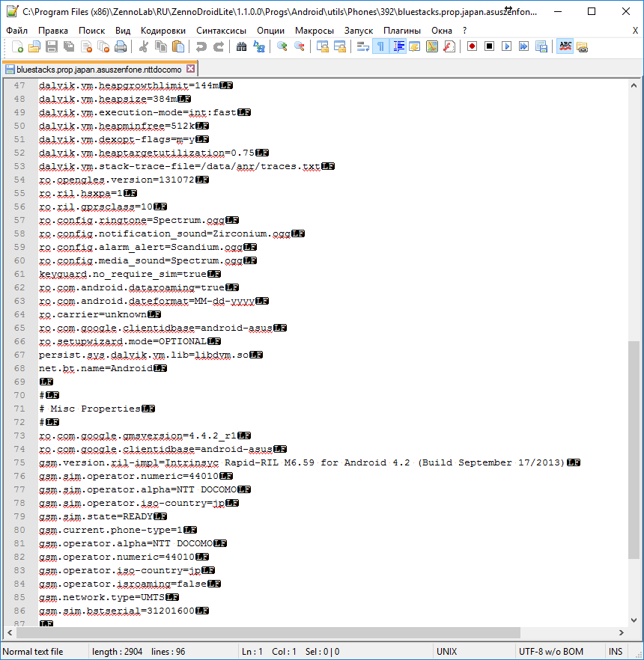Screen dimensions: 644x660
Task: Open the Поиск menu
Action: click(x=92, y=31)
